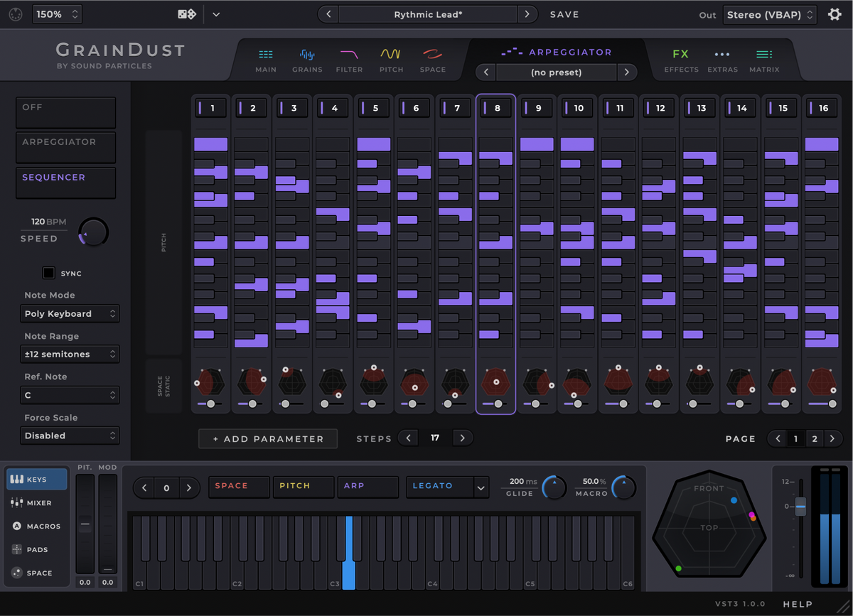Viewport: 853px width, 616px height.
Task: Open the MATRIX view
Action: [764, 58]
